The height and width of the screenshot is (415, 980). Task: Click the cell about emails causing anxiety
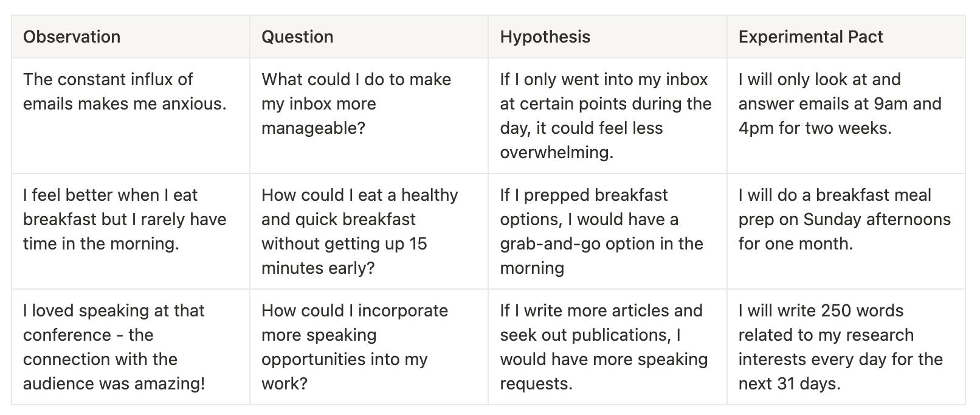pyautogui.click(x=125, y=92)
